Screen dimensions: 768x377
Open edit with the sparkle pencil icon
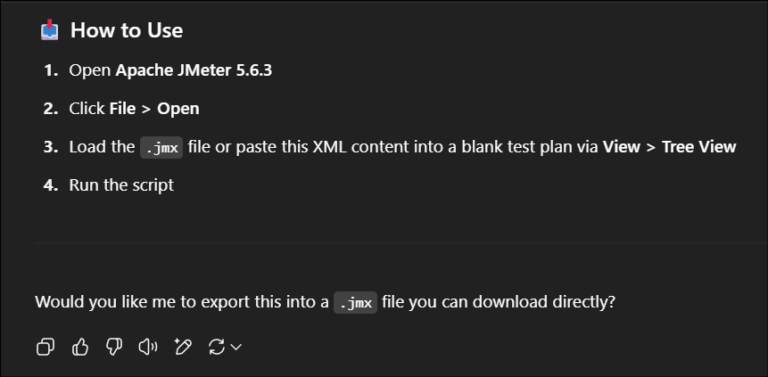pos(183,347)
